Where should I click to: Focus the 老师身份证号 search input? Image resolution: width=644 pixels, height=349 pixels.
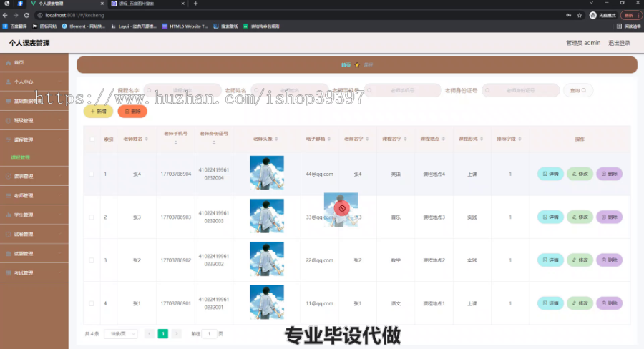[520, 90]
